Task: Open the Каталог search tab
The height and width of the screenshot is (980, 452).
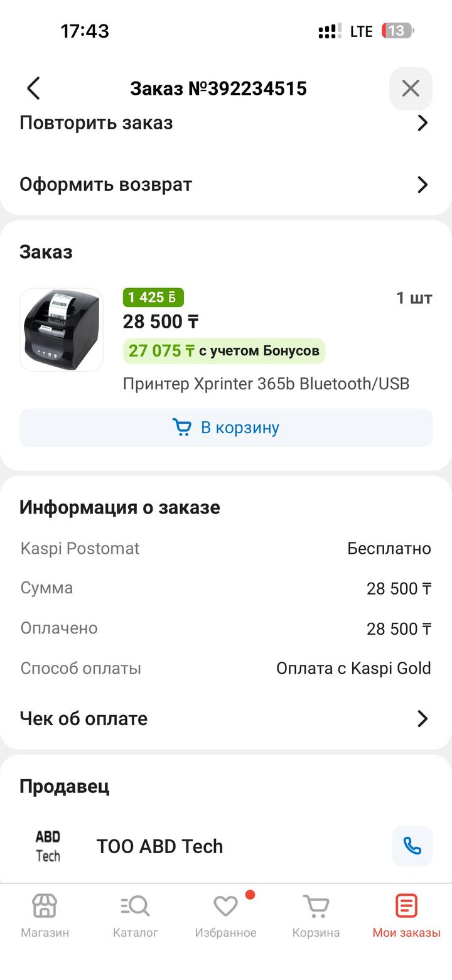Action: click(x=135, y=906)
